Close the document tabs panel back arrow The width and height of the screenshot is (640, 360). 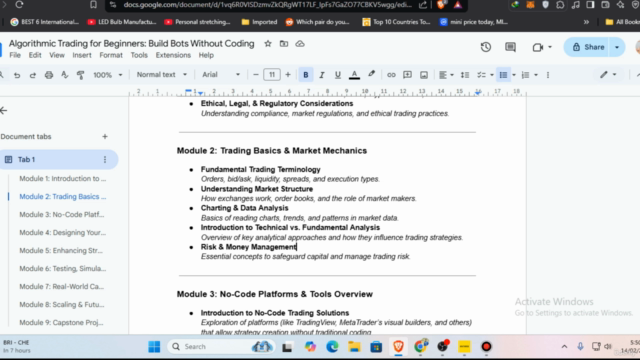pos(4,111)
